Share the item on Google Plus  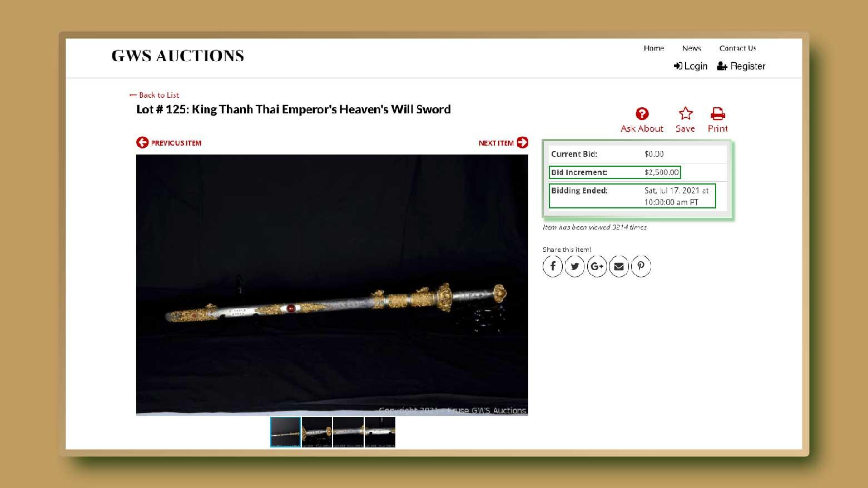point(597,266)
